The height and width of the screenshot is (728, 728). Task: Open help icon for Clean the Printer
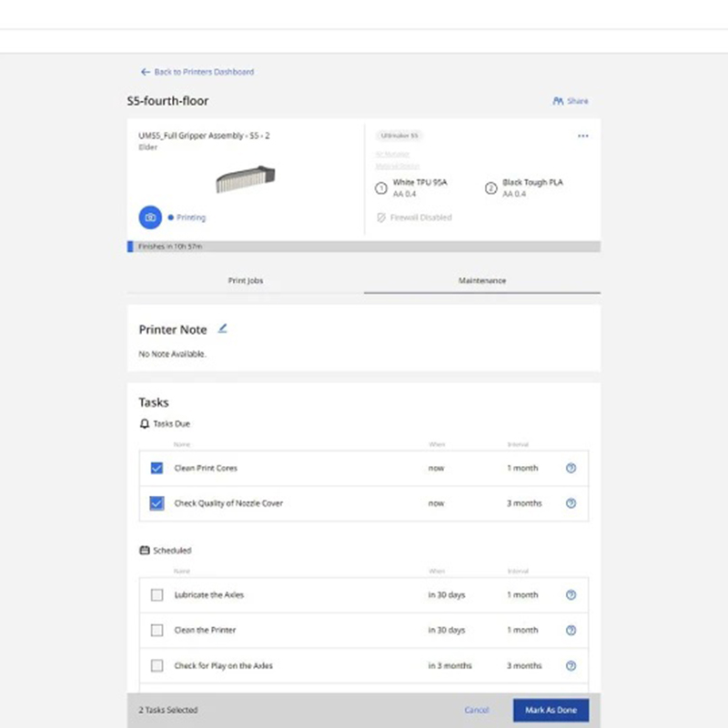(x=571, y=630)
